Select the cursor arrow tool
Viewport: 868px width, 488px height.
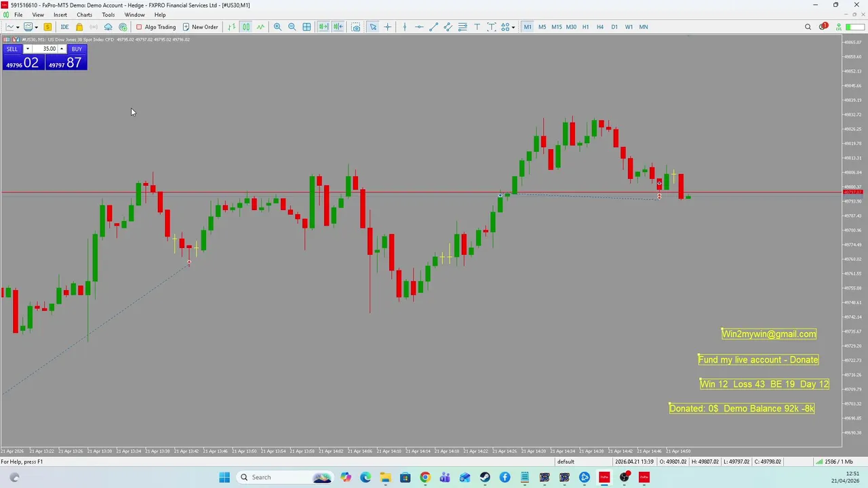373,27
